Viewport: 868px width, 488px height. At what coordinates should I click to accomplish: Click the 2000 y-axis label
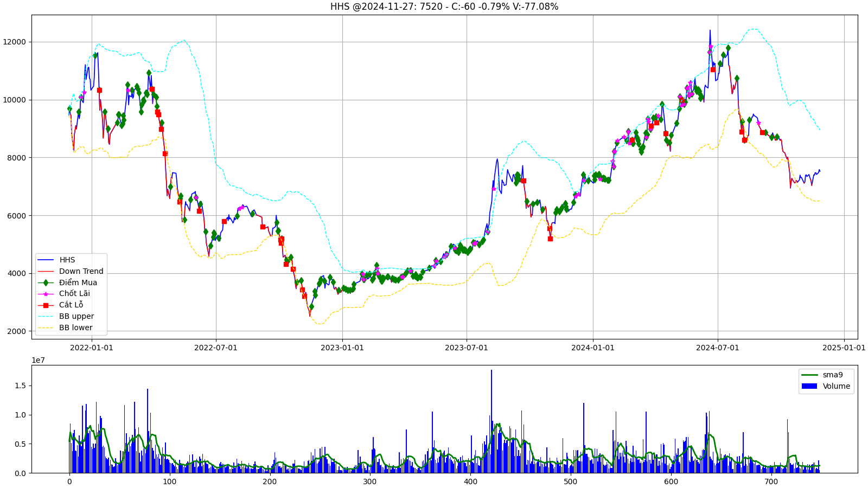tap(17, 331)
